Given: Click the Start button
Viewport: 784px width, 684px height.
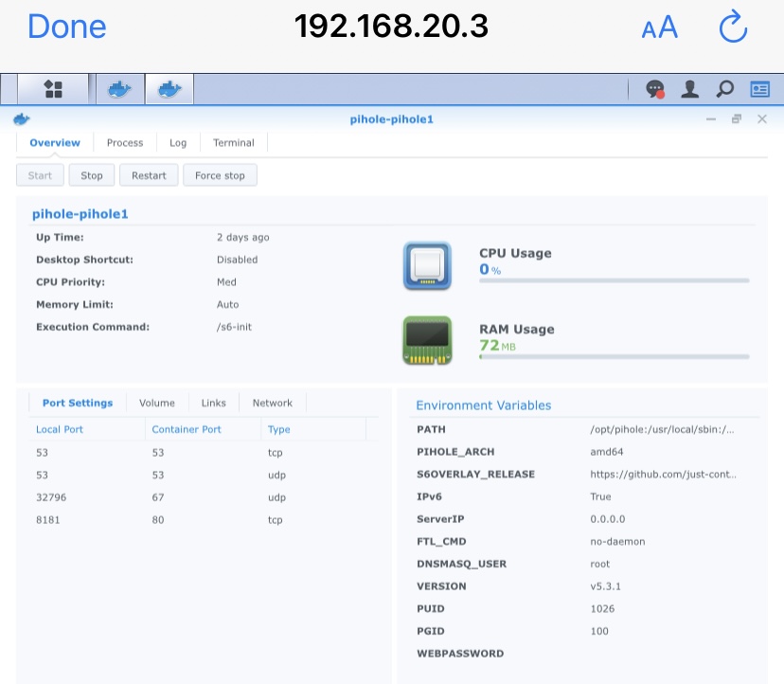Looking at the screenshot, I should [40, 175].
